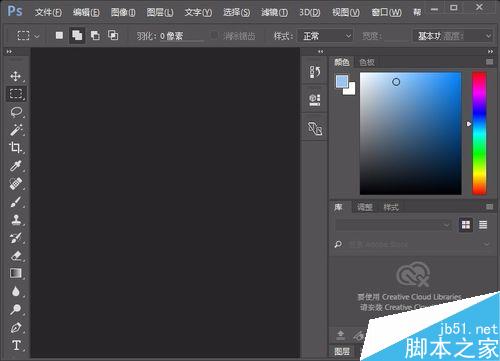The height and width of the screenshot is (361, 500).
Task: Choose Intersect with Selection mode
Action: [113, 35]
